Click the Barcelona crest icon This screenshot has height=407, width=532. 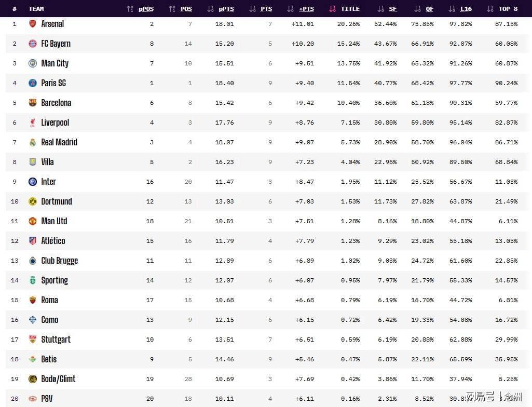pos(33,102)
